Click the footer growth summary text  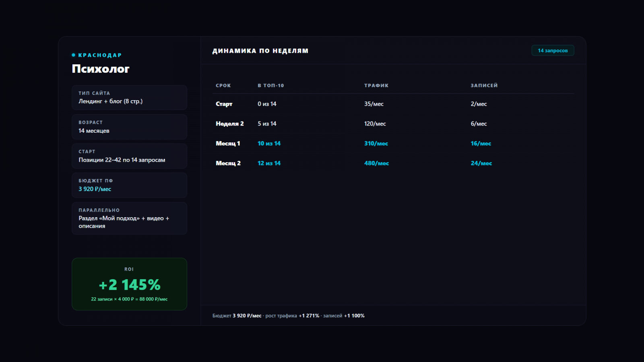point(289,316)
